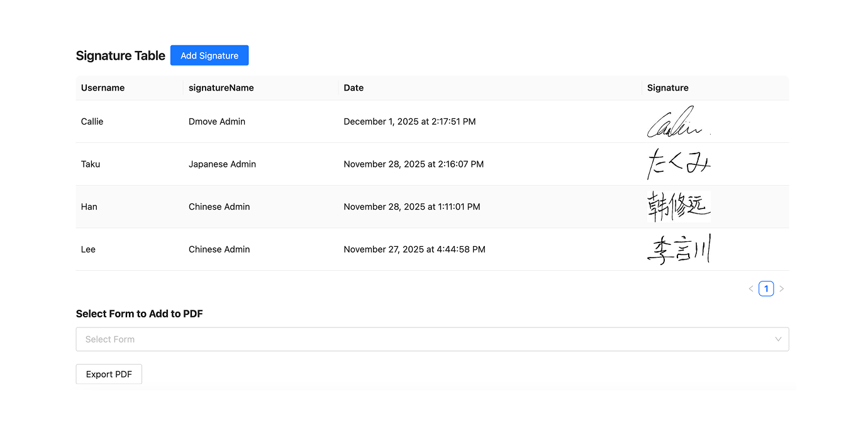The image size is (868, 425).
Task: Click the signatureName column header
Action: 221,88
